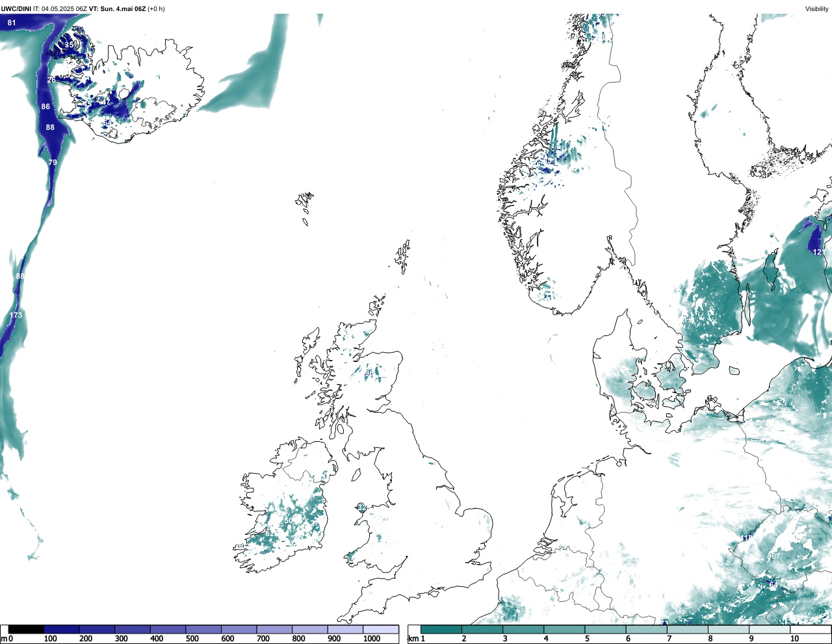The image size is (832, 644).
Task: Click the swatch between 9 and 10 km
Action: click(x=770, y=629)
